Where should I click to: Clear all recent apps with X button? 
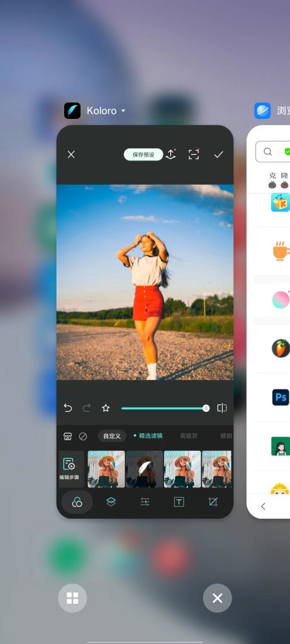[x=217, y=598]
